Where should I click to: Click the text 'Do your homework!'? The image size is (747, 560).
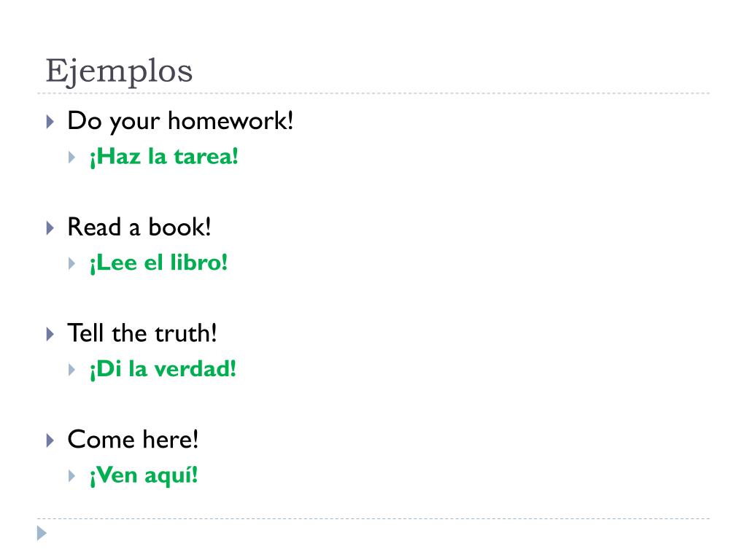click(180, 121)
